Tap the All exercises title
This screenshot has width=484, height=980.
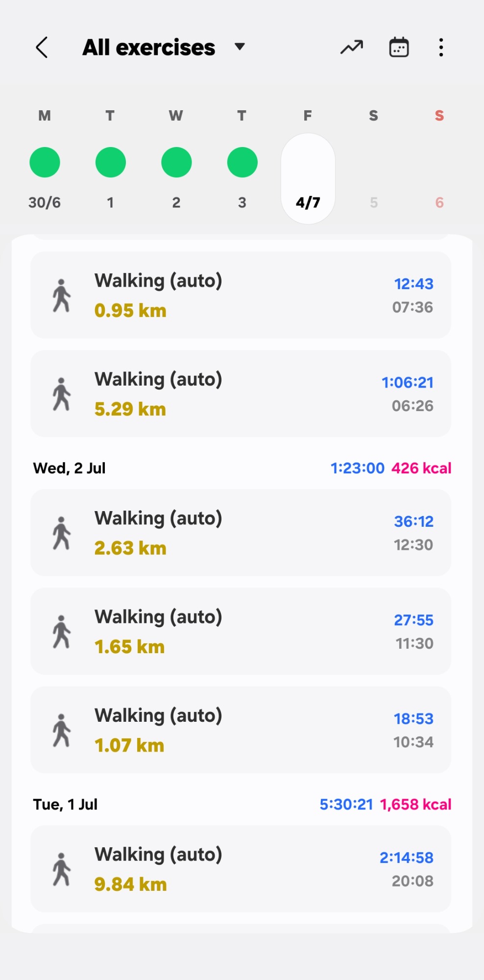click(x=148, y=48)
